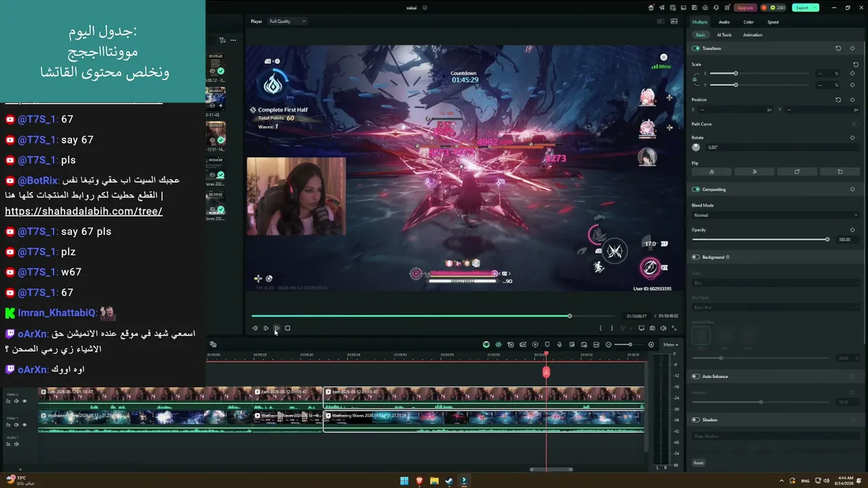The image size is (868, 488).
Task: Enable the Auto Enhance toggle
Action: pos(696,376)
